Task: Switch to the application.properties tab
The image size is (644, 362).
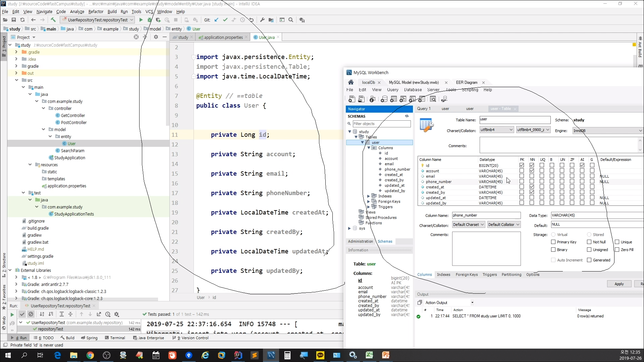Action: 223,37
